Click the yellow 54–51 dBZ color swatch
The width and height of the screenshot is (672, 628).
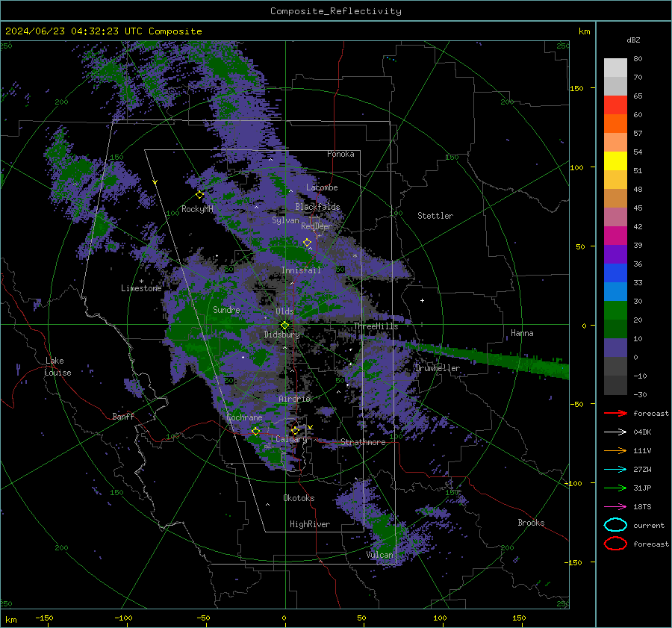click(x=615, y=161)
